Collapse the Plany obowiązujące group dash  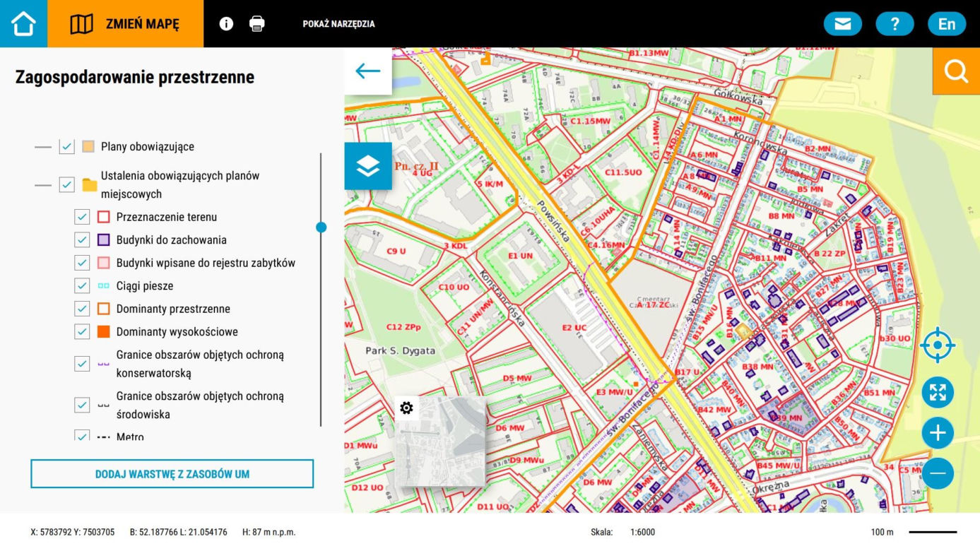click(44, 147)
